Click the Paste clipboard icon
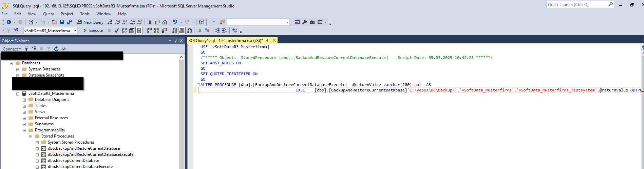The height and width of the screenshot is (169, 644). [165, 22]
